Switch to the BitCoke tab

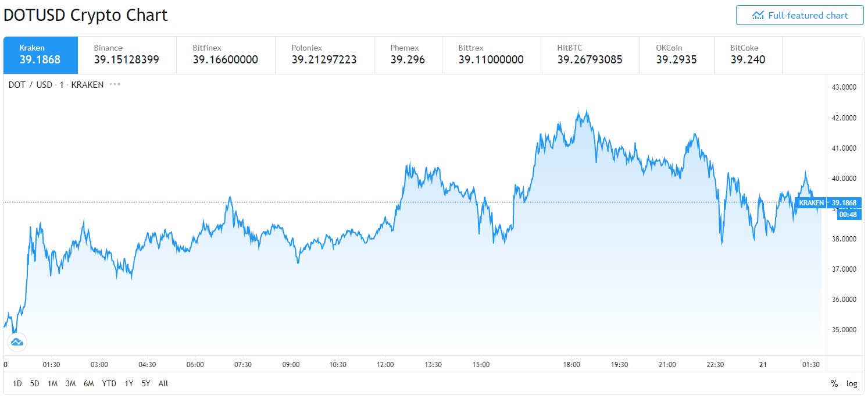click(x=747, y=54)
